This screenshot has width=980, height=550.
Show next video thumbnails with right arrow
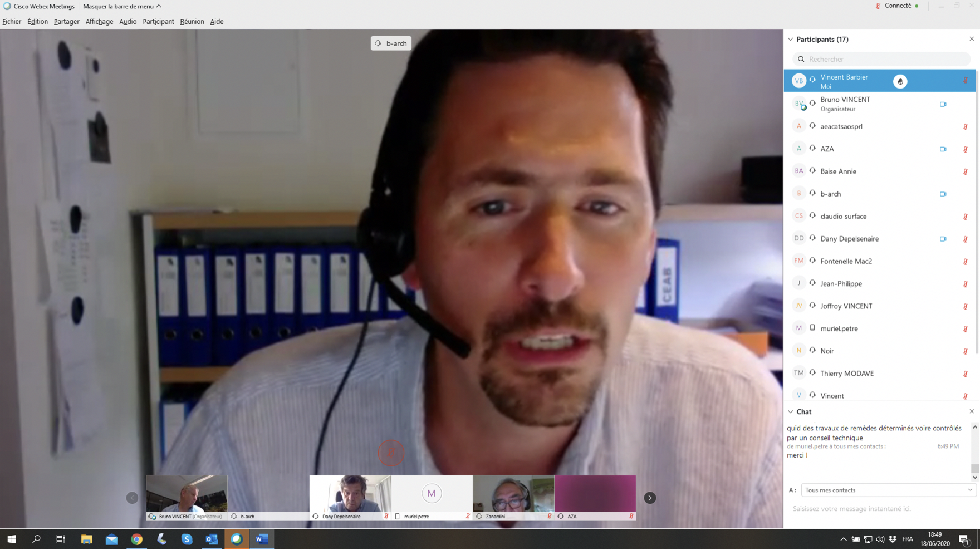click(649, 498)
